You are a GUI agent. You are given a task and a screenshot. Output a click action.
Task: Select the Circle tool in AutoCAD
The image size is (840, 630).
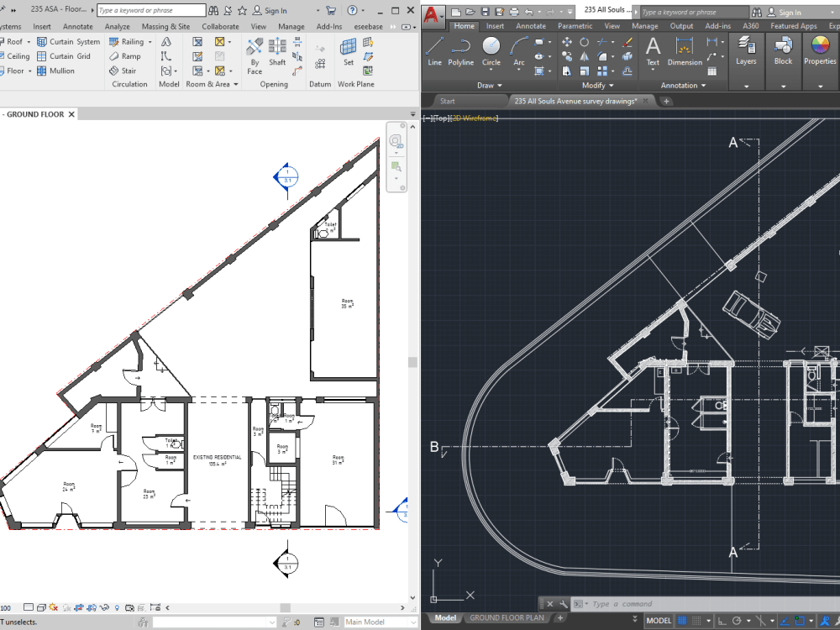491,52
